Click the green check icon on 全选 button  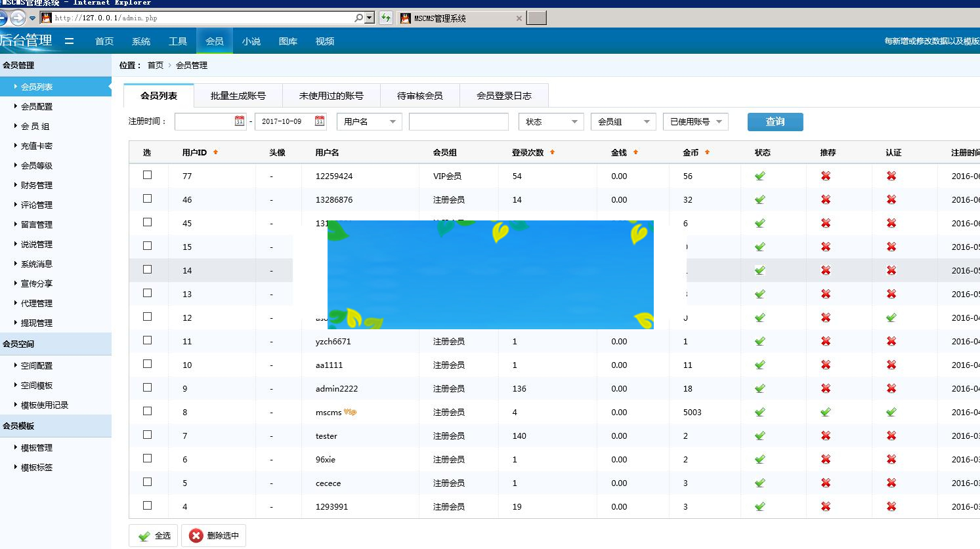click(x=143, y=535)
